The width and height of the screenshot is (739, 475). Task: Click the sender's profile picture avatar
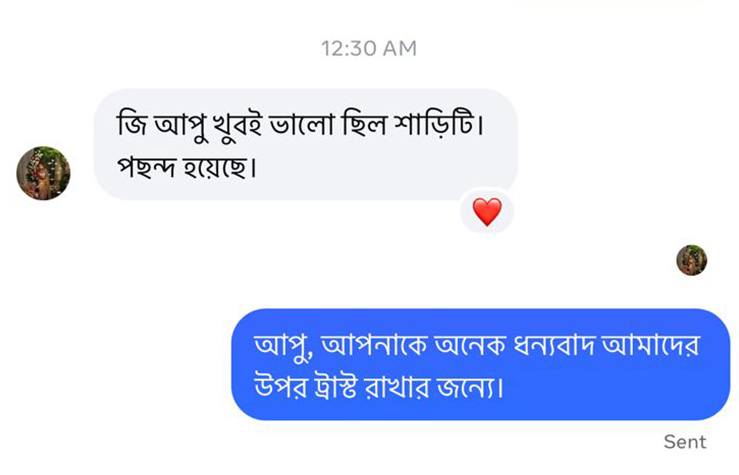pos(43,173)
